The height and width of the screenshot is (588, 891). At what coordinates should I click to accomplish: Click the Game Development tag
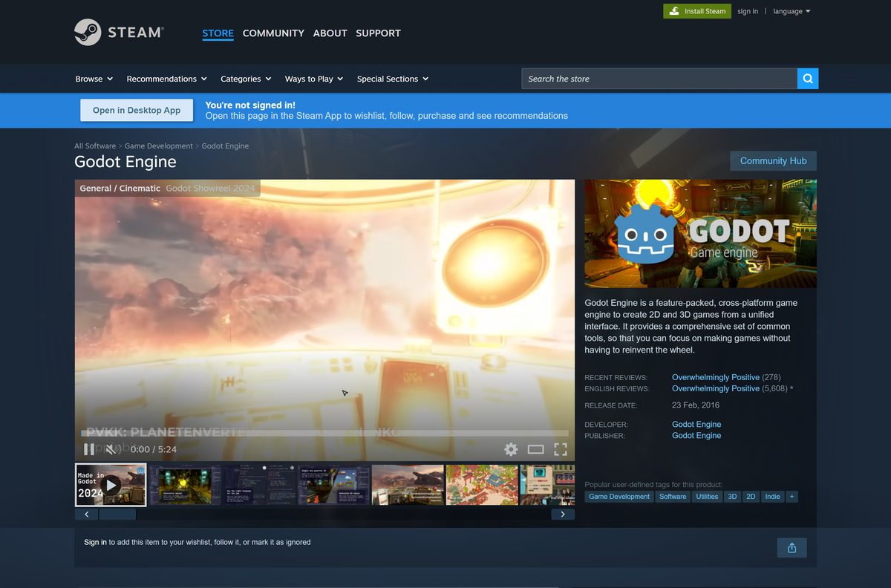619,497
